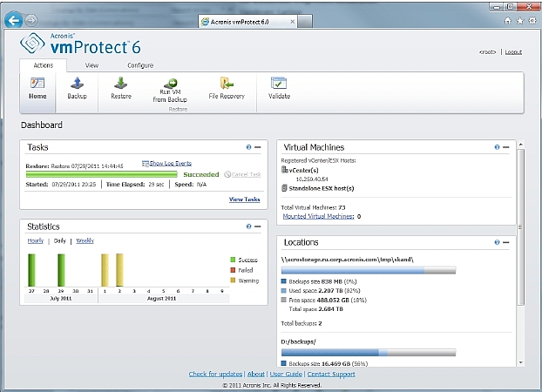Open browser favorites star

coord(520,21)
